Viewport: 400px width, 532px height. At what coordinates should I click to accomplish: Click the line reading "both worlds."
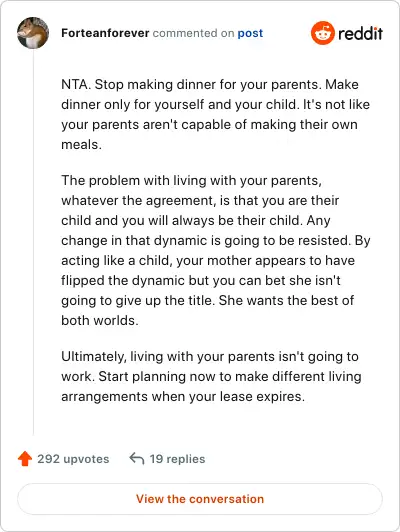point(100,321)
